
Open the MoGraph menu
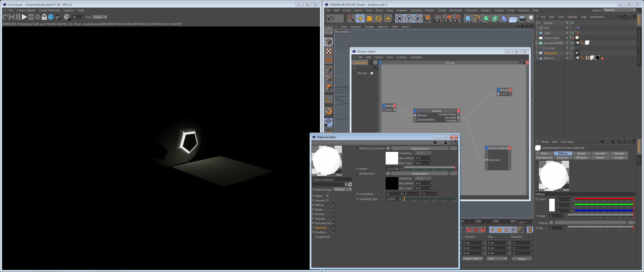tap(456, 10)
